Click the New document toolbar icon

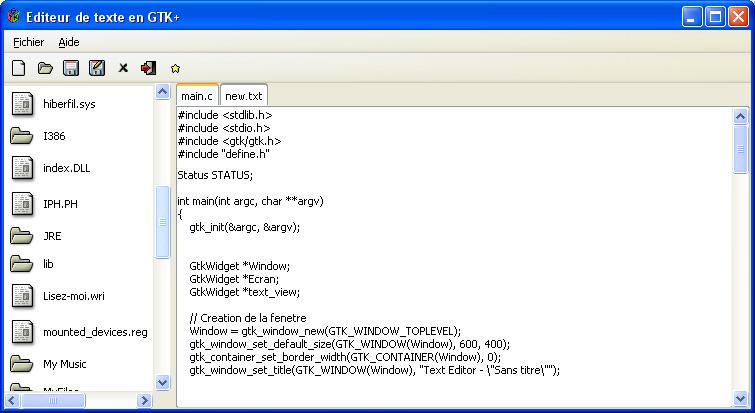click(x=19, y=68)
